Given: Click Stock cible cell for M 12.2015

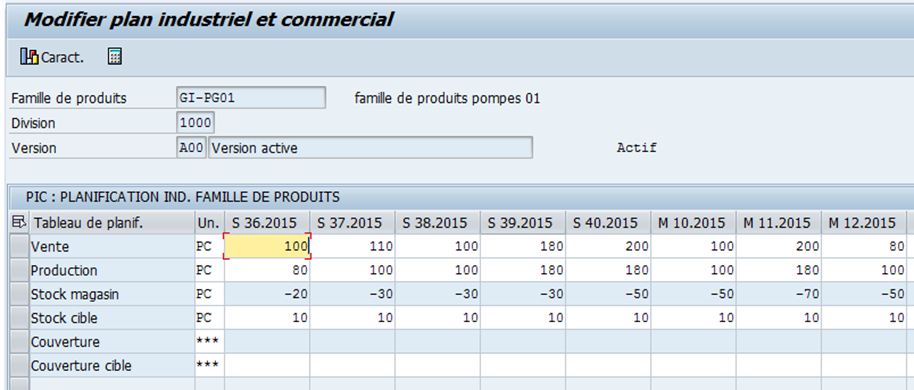Looking at the screenshot, I should pos(864,318).
